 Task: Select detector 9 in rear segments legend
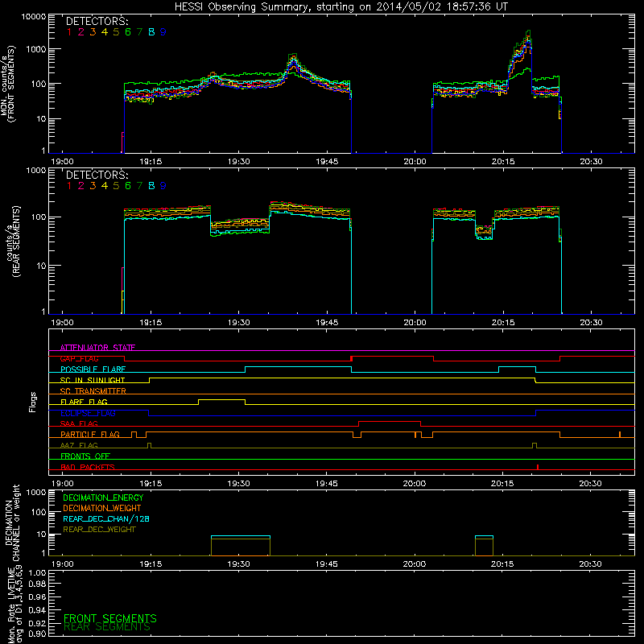click(163, 186)
